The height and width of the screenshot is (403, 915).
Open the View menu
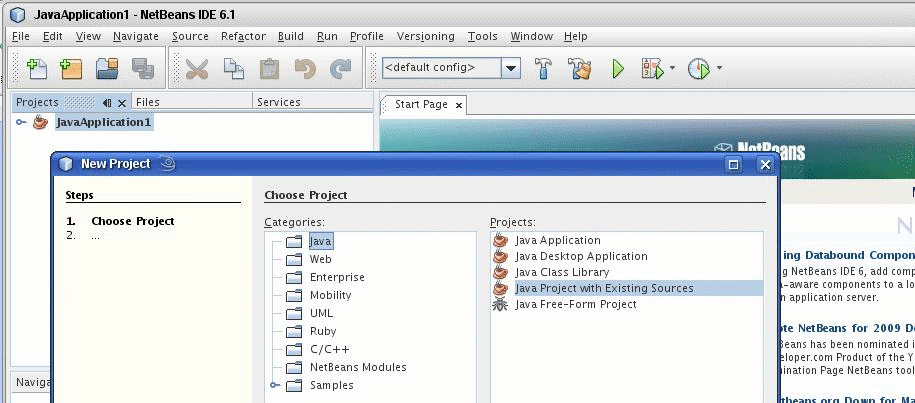pos(88,36)
